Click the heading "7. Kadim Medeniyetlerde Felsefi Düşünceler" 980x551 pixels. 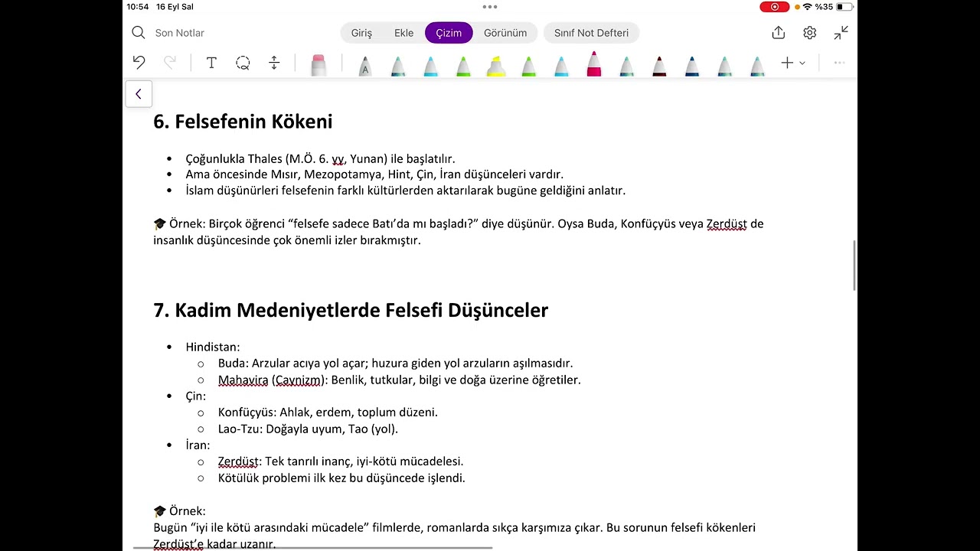point(351,310)
